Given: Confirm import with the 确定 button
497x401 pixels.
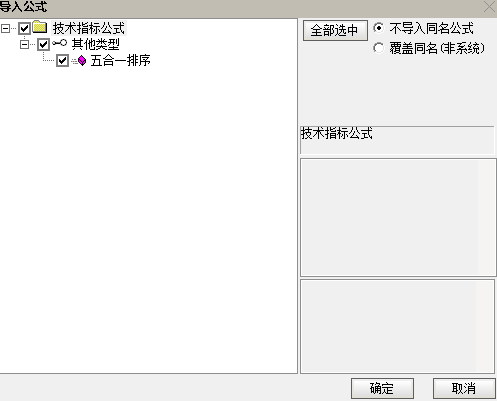Looking at the screenshot, I should point(382,388).
